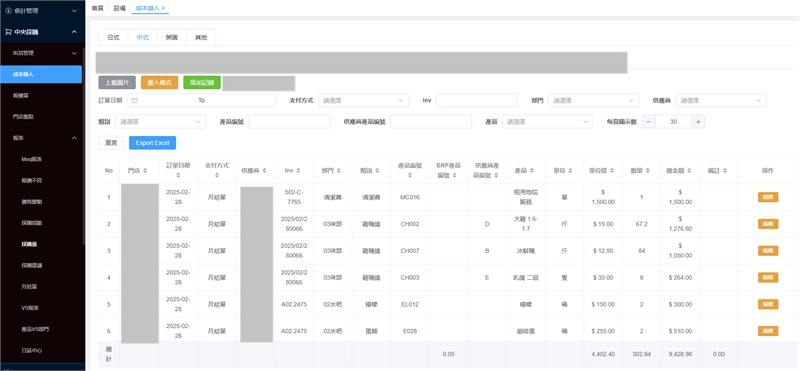Click the calendar icon in the 訂單日期 field
The width and height of the screenshot is (800, 371).
coord(135,101)
